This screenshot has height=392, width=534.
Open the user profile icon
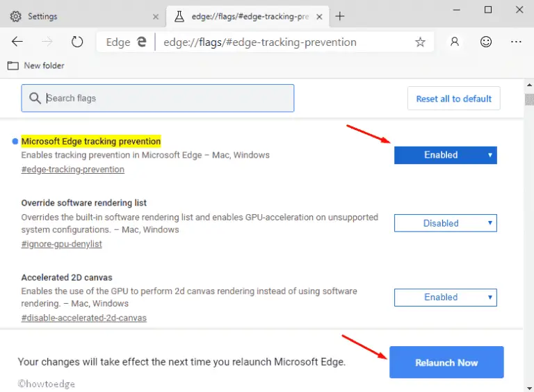tap(455, 42)
